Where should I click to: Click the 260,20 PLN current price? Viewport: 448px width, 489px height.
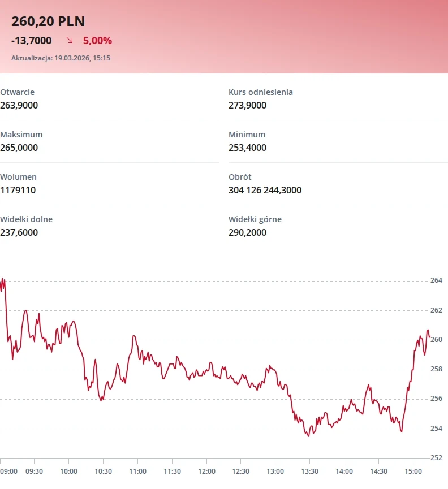coord(48,21)
